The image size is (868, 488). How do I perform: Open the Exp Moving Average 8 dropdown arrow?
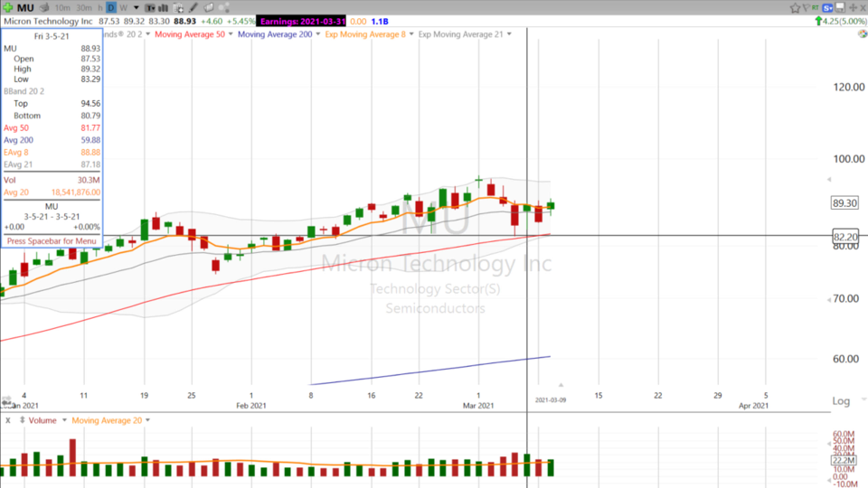[x=411, y=34]
